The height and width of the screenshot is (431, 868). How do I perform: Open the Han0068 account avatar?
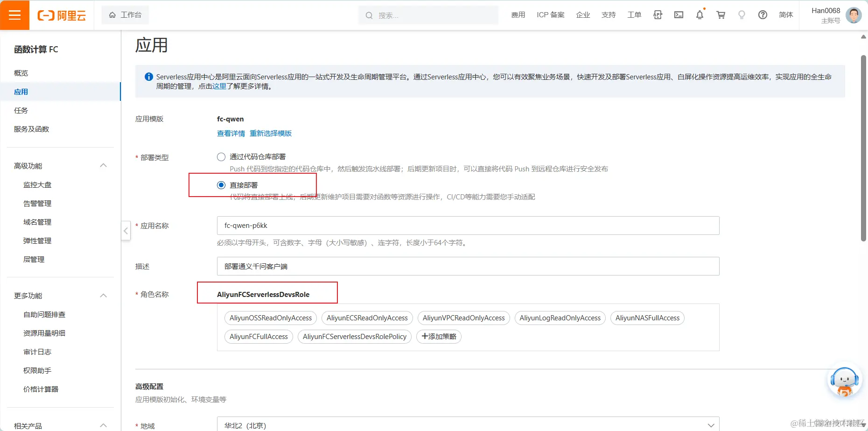pyautogui.click(x=854, y=15)
